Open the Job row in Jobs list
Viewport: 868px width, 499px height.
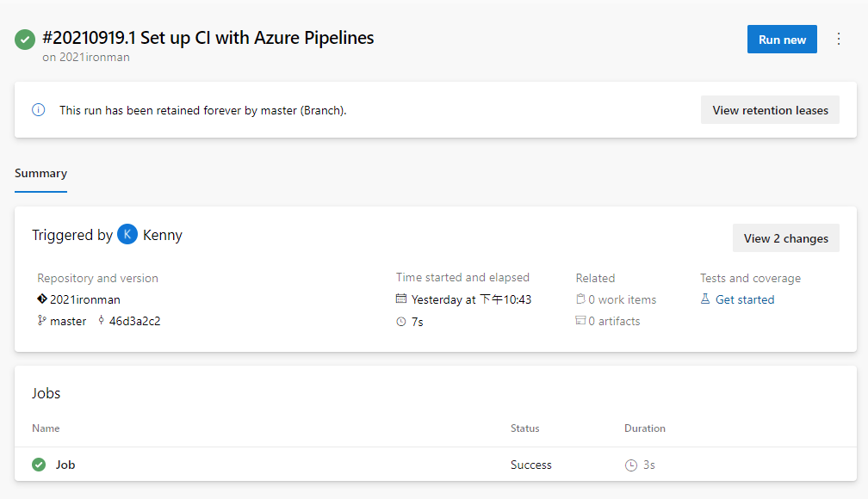click(x=65, y=465)
